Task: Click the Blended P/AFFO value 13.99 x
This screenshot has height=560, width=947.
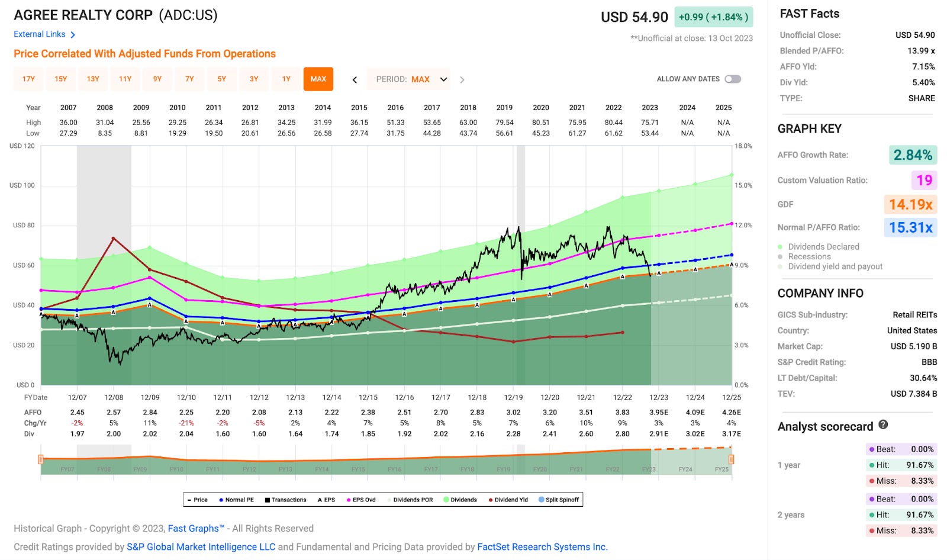Action: 921,51
